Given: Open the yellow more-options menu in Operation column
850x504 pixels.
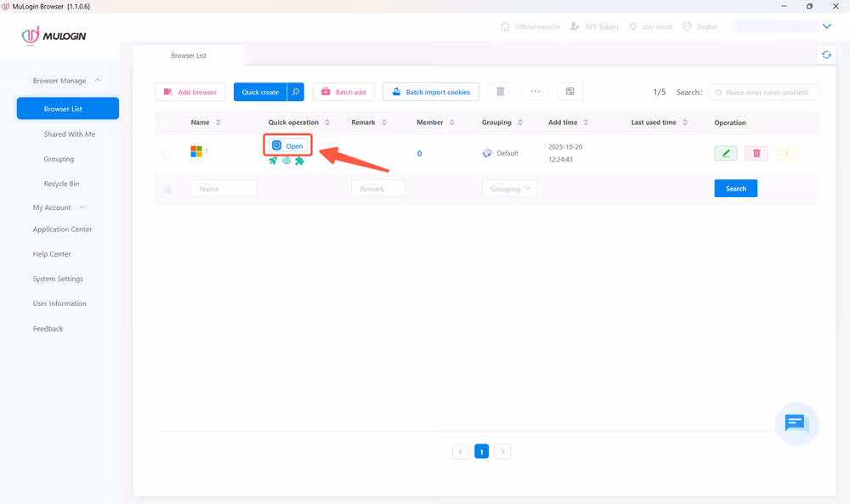Looking at the screenshot, I should 787,153.
